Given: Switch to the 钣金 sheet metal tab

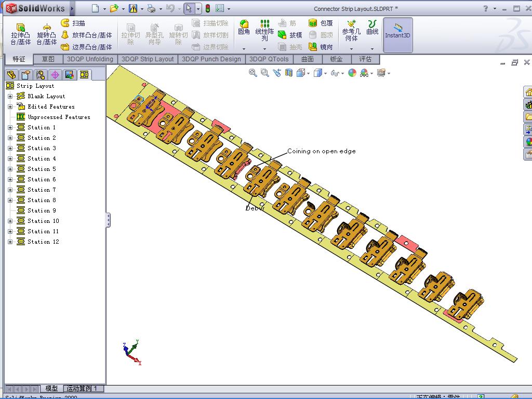Looking at the screenshot, I should 336,59.
